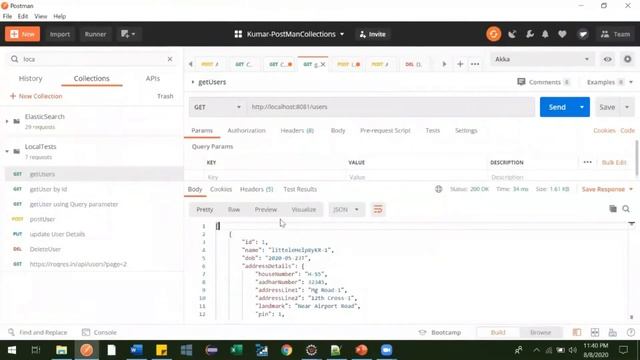Screen dimensions: 640x360
Task: Toggle sidebar layout icon in status bar
Action: click(x=577, y=332)
